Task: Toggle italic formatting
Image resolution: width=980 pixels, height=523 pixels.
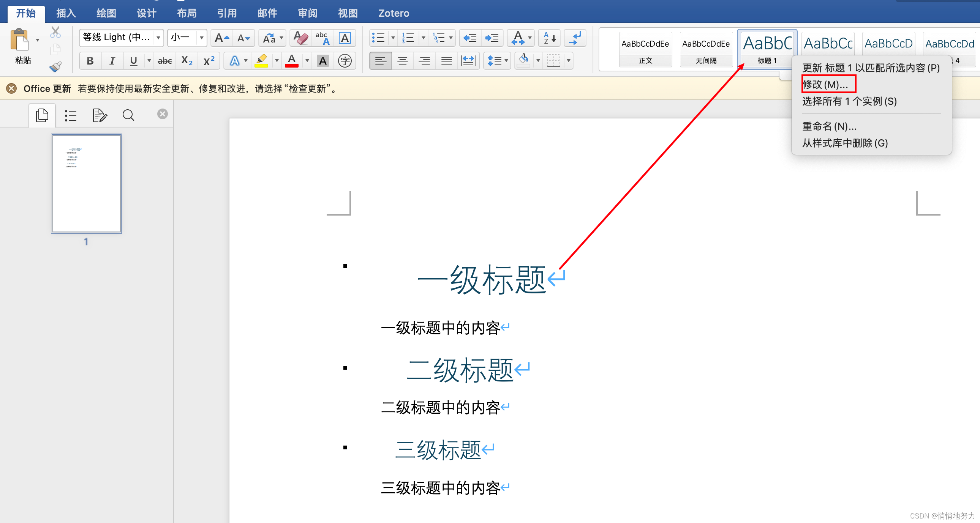Action: click(112, 61)
